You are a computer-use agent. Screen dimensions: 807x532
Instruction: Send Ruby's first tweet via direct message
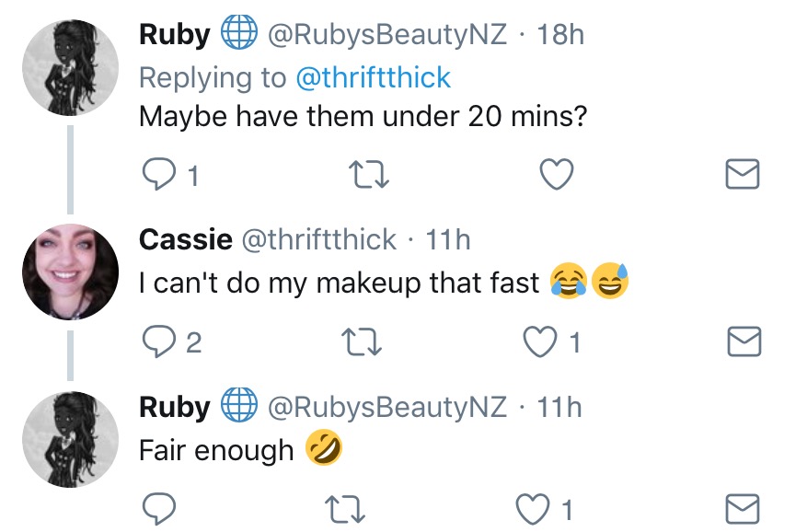pos(743,174)
